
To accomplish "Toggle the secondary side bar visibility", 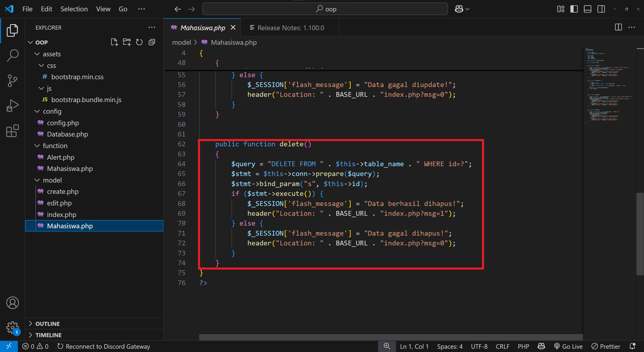I will click(601, 9).
